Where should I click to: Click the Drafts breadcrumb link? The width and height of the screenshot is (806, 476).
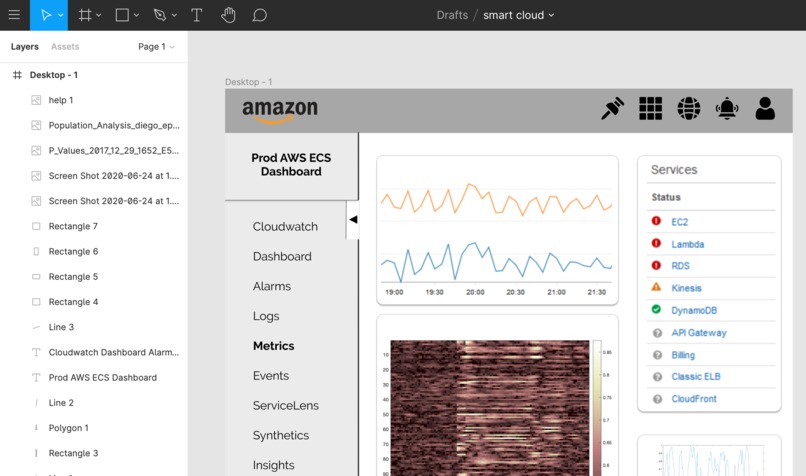(452, 15)
